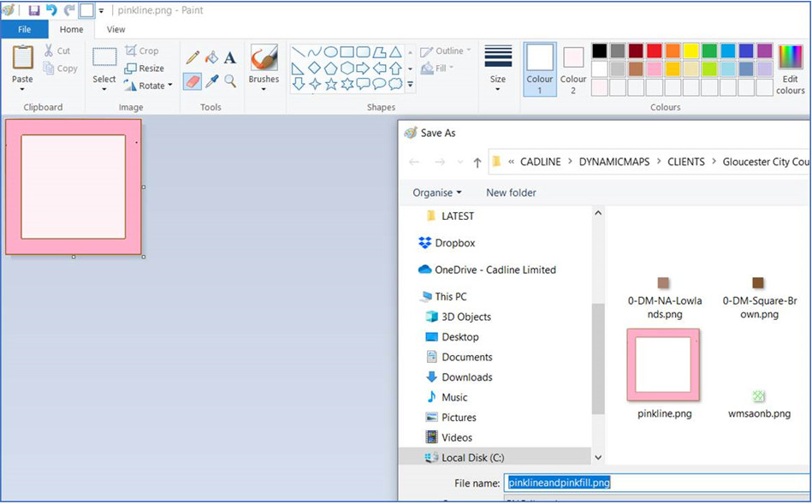Open Desktop in navigation pane

coord(452,337)
